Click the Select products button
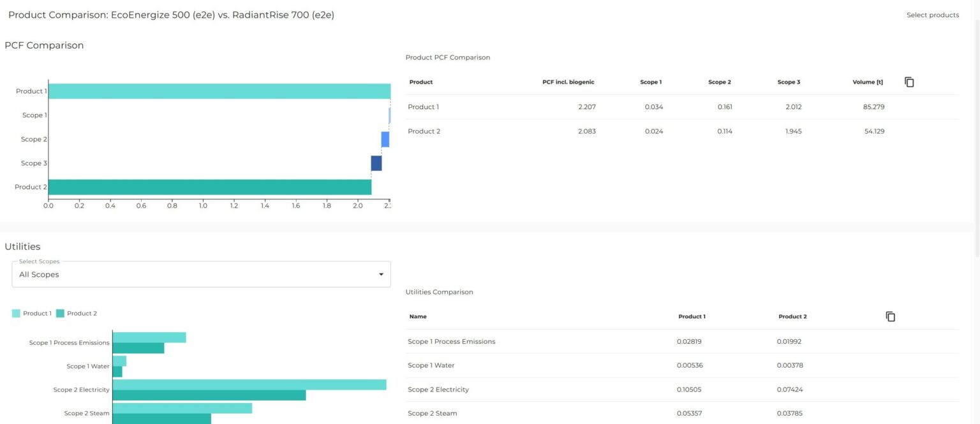This screenshot has height=424, width=980. point(932,15)
